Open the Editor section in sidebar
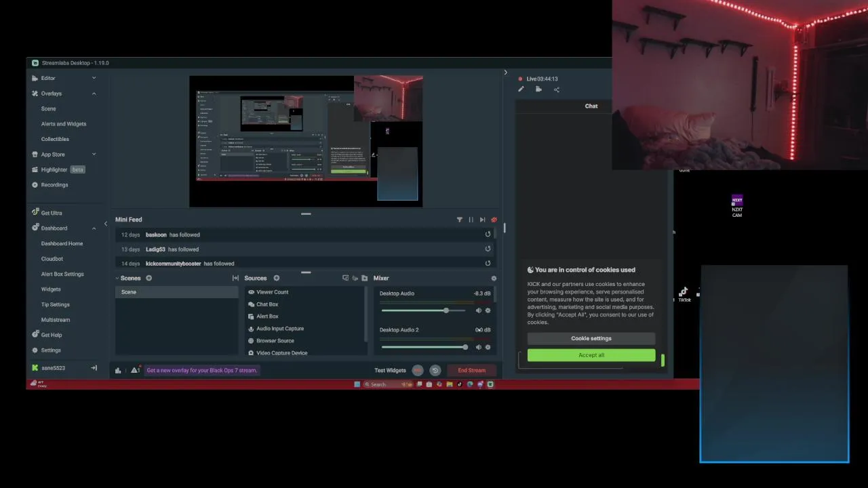This screenshot has width=868, height=488. 48,78
